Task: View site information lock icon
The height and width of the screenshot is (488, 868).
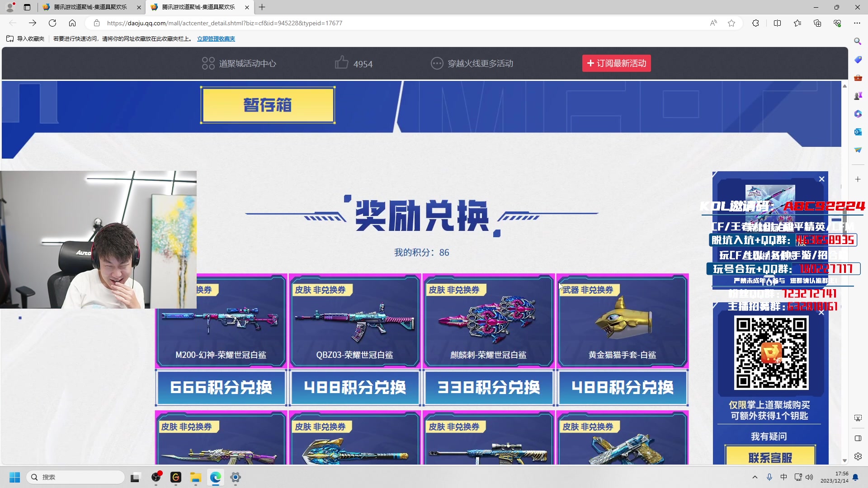Action: (96, 23)
